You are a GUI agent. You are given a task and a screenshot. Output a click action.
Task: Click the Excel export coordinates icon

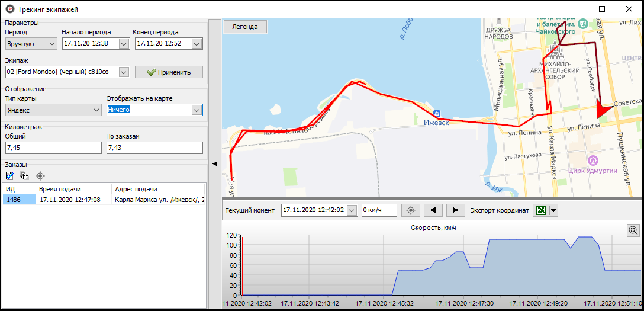click(542, 210)
